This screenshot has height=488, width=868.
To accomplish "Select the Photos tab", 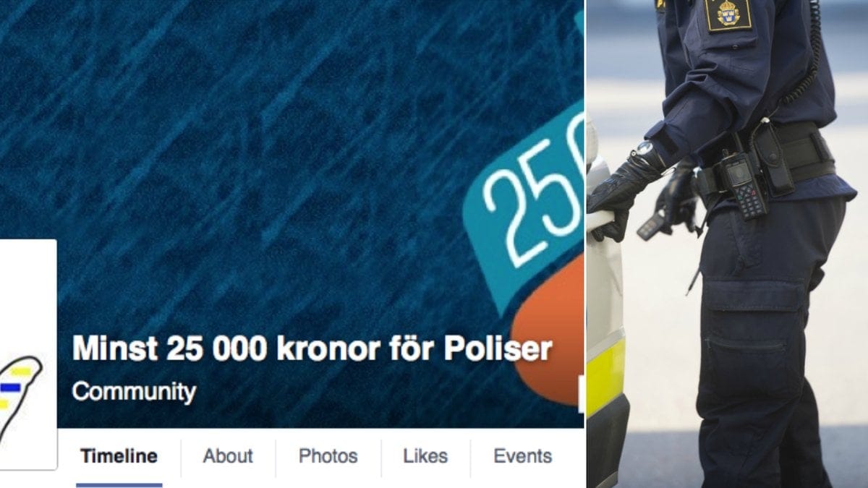I will 328,457.
